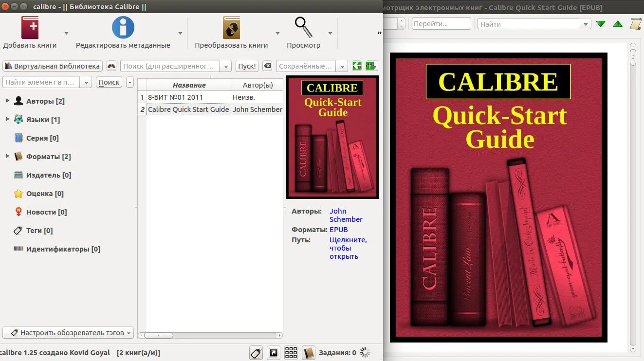Open the book path link Щелкните, чтобы открыть

348,248
